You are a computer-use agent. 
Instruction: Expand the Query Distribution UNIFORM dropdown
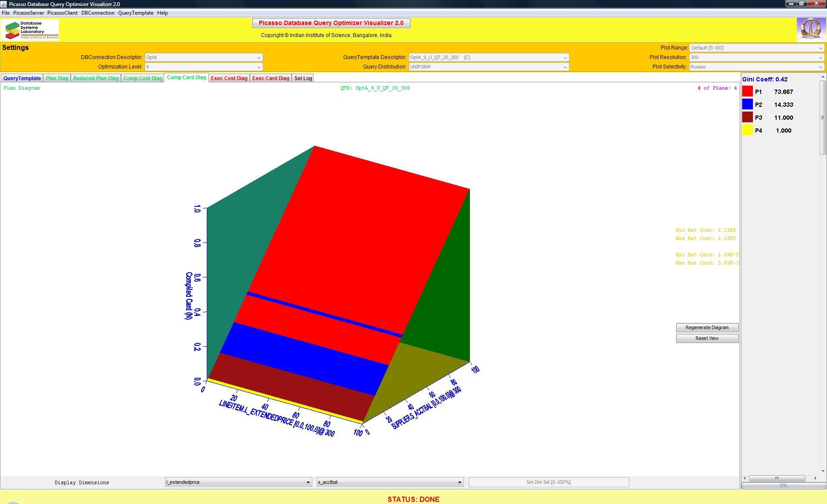488,67
